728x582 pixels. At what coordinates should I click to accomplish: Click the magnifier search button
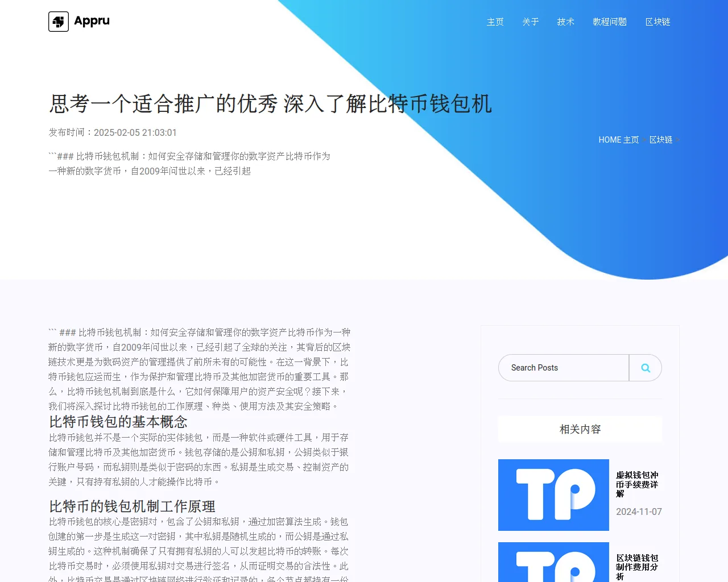tap(646, 368)
